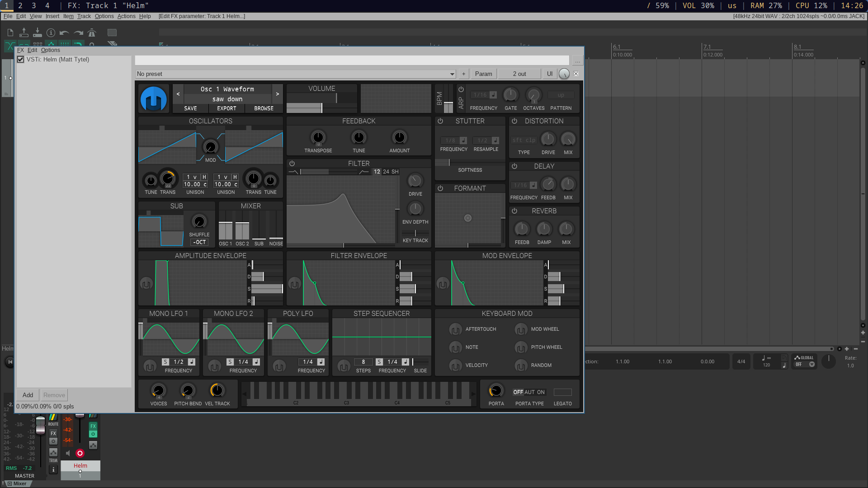
Task: Click the Undo arrow toolbar icon
Action: pyautogui.click(x=64, y=33)
